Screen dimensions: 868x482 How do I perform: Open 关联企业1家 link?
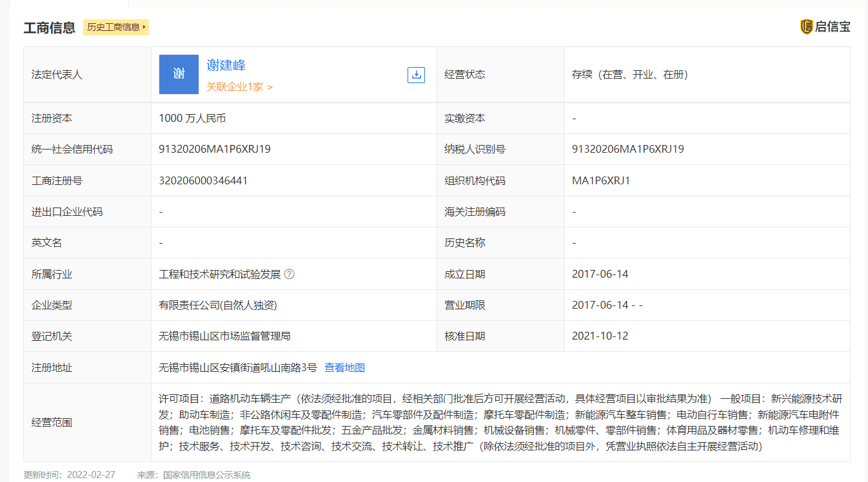(x=239, y=87)
